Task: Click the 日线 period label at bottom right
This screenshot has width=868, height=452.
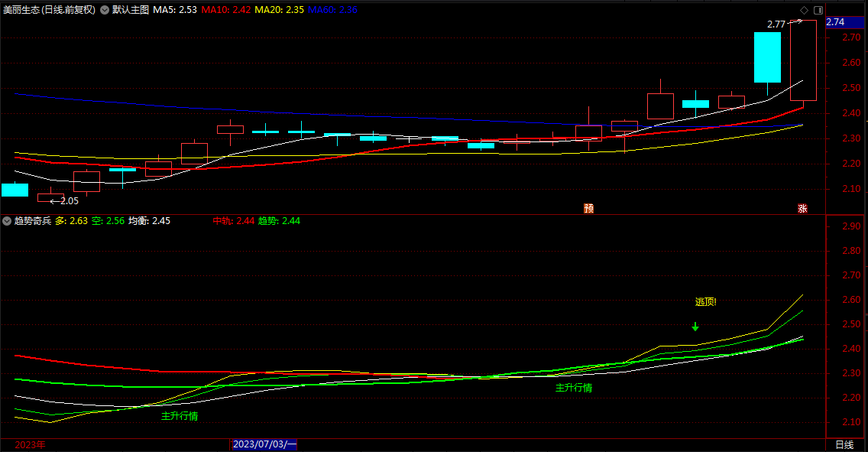Action: [844, 445]
